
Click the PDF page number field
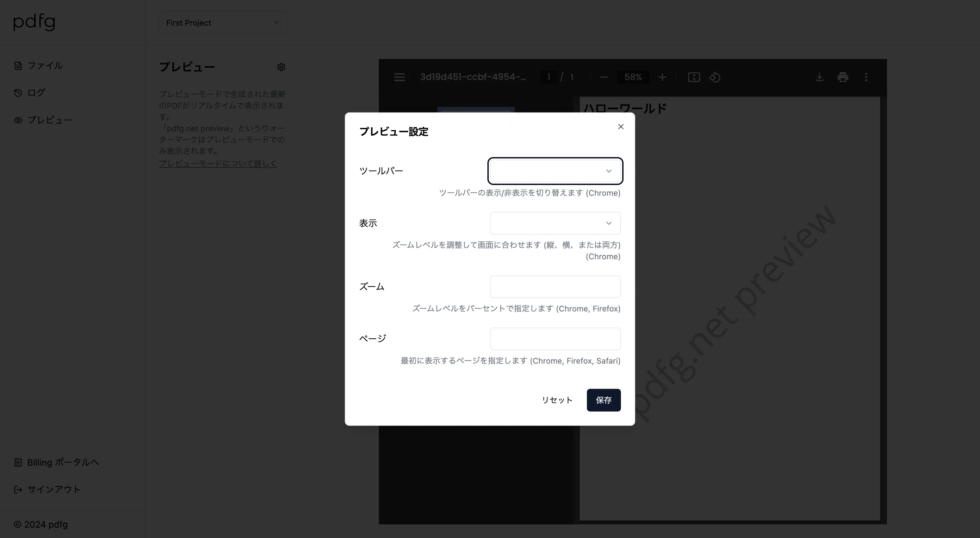click(x=549, y=77)
